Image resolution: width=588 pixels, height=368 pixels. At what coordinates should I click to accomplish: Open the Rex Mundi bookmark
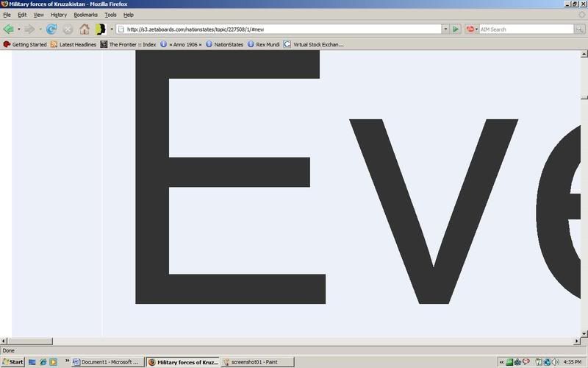264,44
